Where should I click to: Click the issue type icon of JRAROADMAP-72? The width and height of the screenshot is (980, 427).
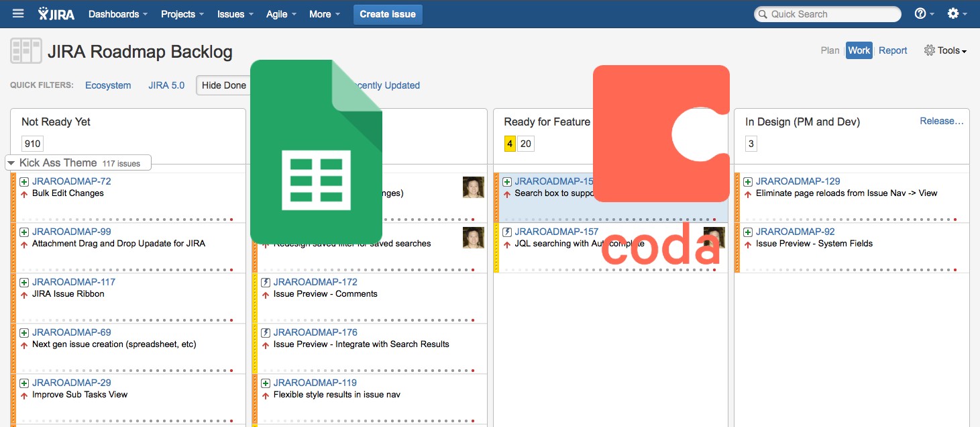click(24, 181)
